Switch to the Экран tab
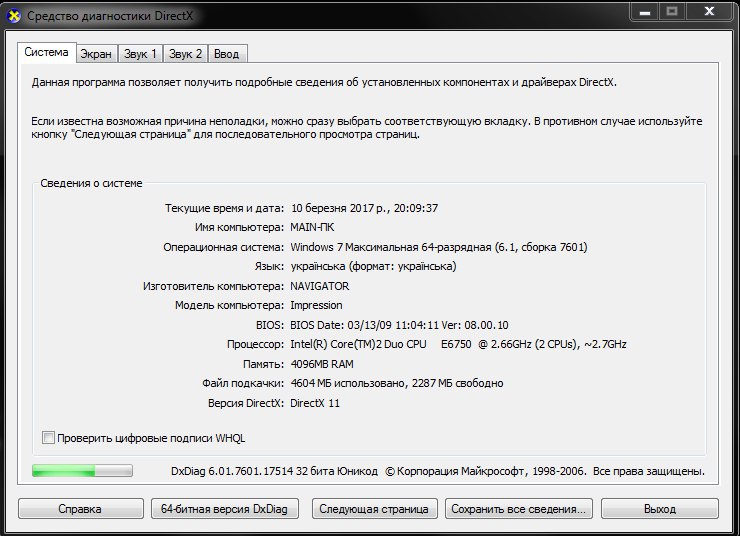 click(96, 54)
